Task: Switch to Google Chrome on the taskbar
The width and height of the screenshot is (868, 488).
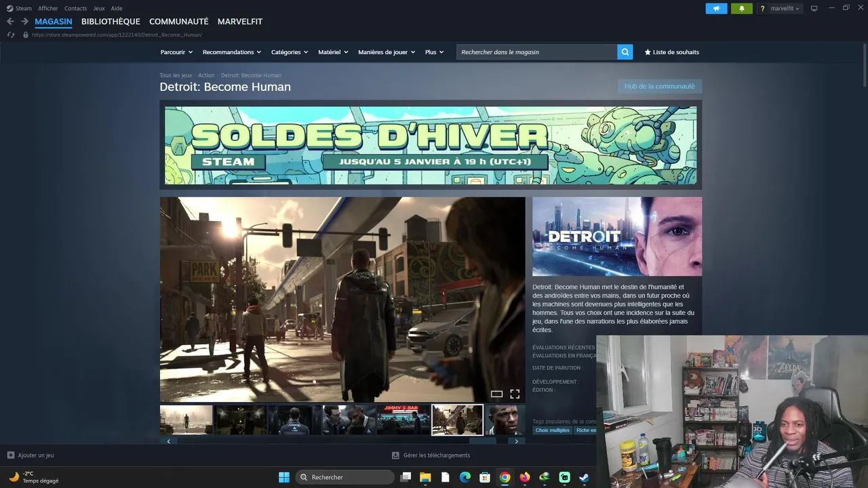Action: coord(505,477)
